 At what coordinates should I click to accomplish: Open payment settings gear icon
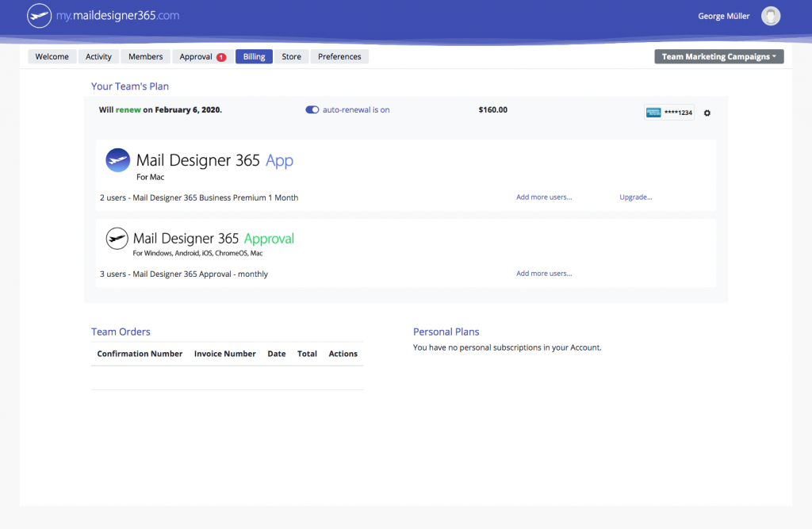707,113
